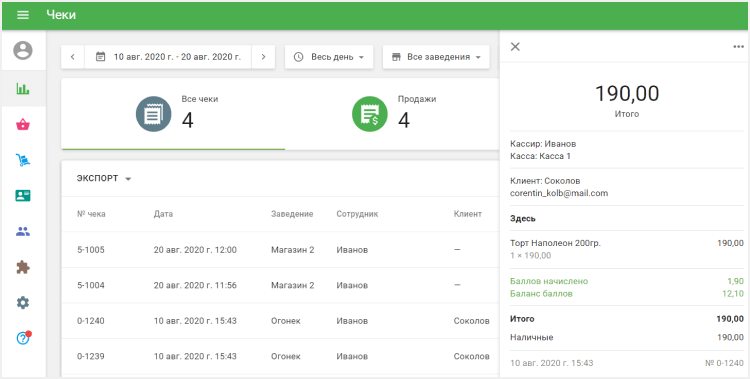Open the hamburger menu
750x379 pixels.
point(22,15)
